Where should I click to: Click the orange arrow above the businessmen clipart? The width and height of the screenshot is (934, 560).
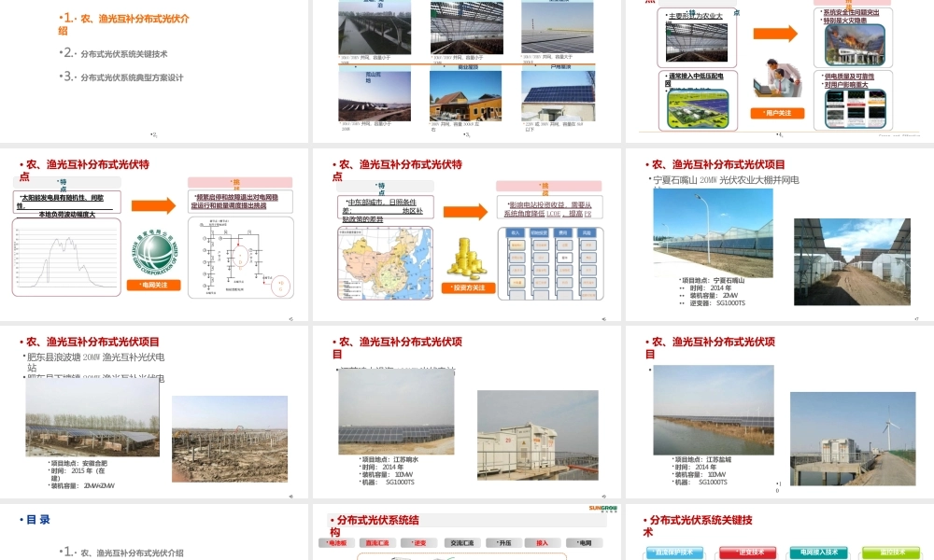coord(775,34)
